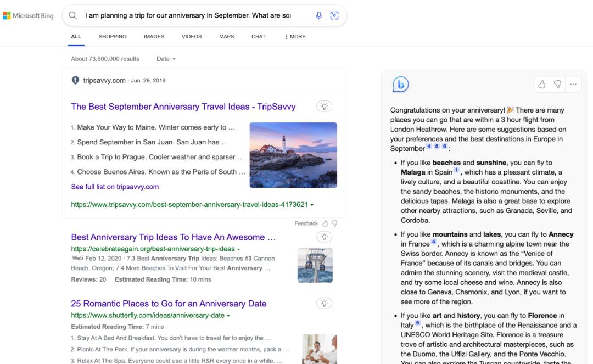Expand dropdown arrow after tripsavvy.com URL

[312, 205]
